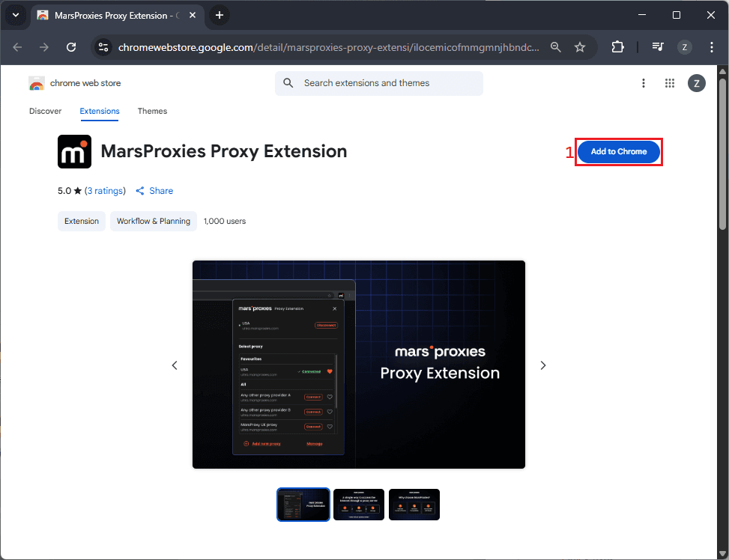Open the 3 ratings link
This screenshot has width=729, height=560.
[105, 191]
